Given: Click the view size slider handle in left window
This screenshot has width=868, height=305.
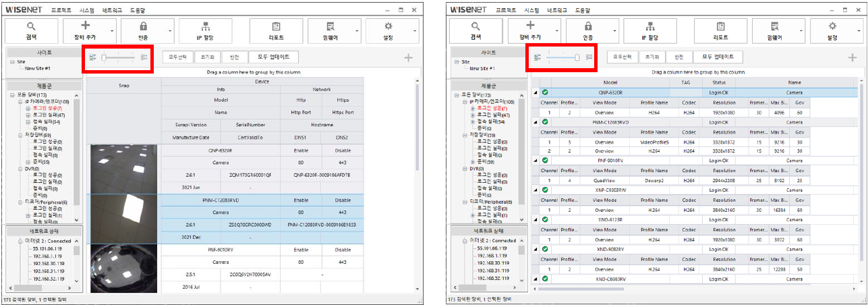Looking at the screenshot, I should pyautogui.click(x=104, y=58).
